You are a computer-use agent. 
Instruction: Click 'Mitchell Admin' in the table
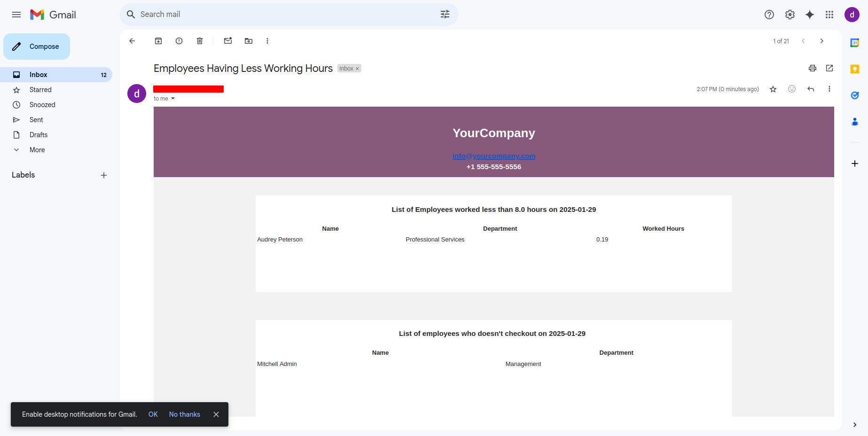[x=277, y=364]
